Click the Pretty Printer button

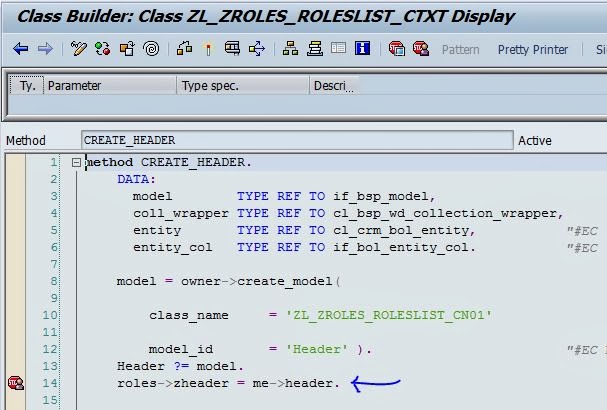pos(533,50)
